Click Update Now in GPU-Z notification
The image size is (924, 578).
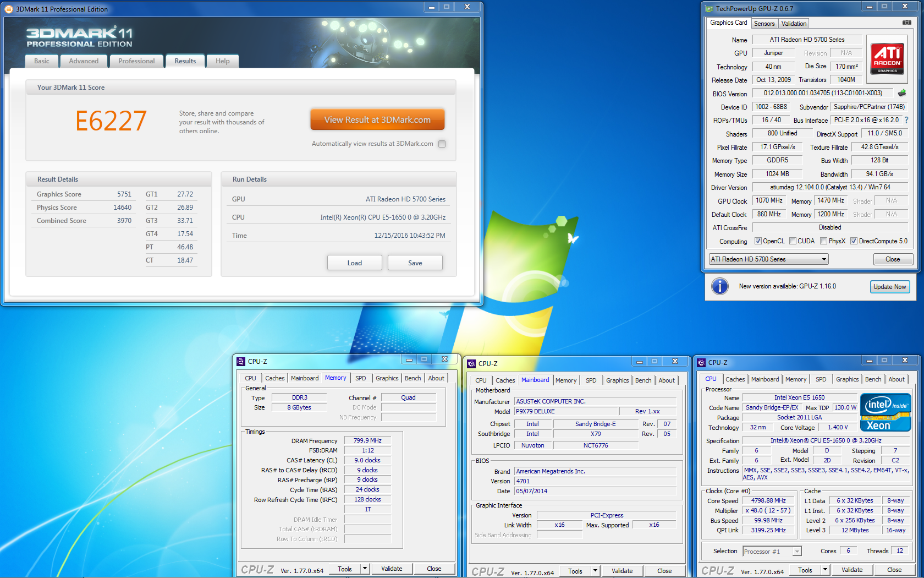(x=890, y=287)
